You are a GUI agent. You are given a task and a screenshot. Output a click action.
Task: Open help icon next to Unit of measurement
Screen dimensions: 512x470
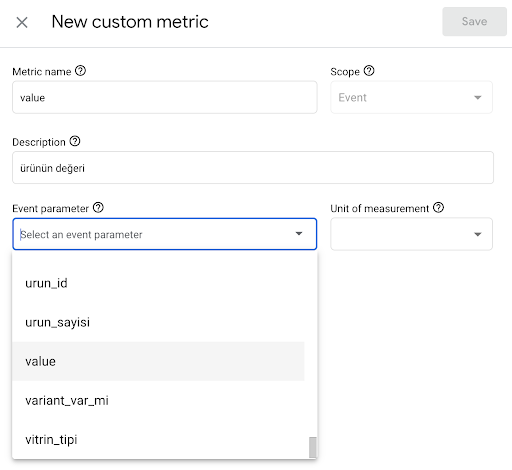tap(439, 208)
